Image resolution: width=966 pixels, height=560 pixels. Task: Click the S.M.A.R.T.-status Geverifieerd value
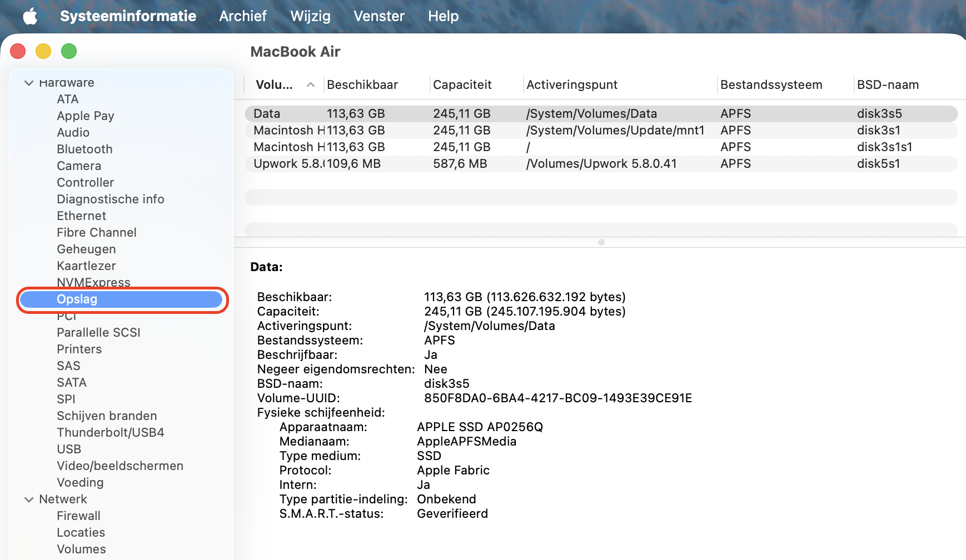pyautogui.click(x=452, y=514)
